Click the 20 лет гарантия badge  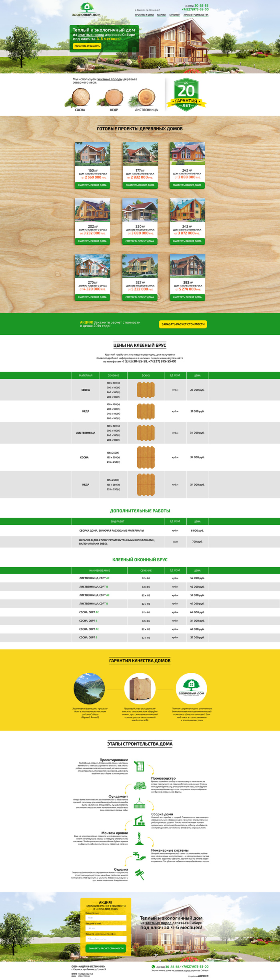point(186,94)
